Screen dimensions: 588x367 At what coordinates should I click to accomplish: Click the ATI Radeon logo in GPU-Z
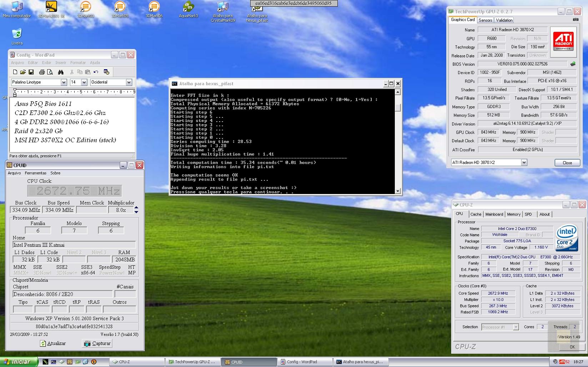pos(563,42)
